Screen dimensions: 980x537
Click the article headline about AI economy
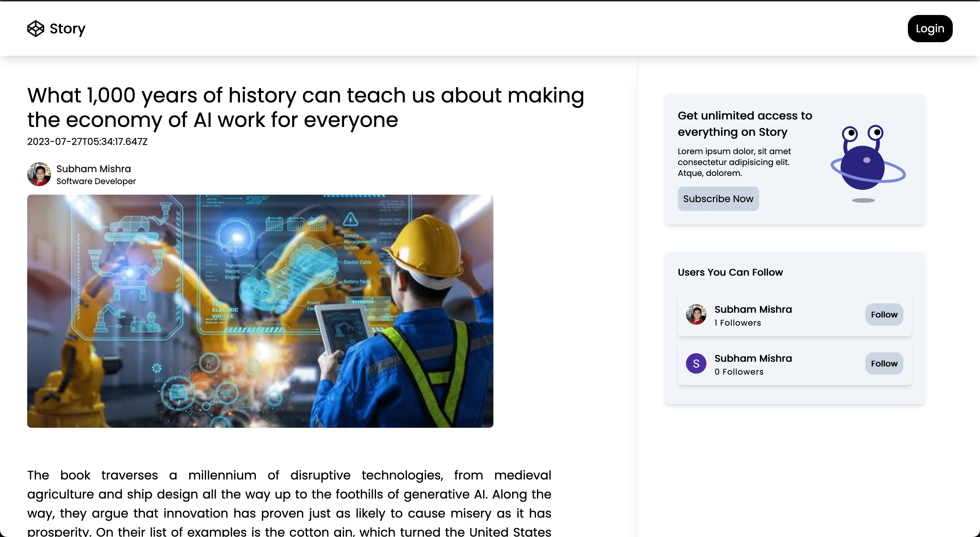(x=306, y=107)
